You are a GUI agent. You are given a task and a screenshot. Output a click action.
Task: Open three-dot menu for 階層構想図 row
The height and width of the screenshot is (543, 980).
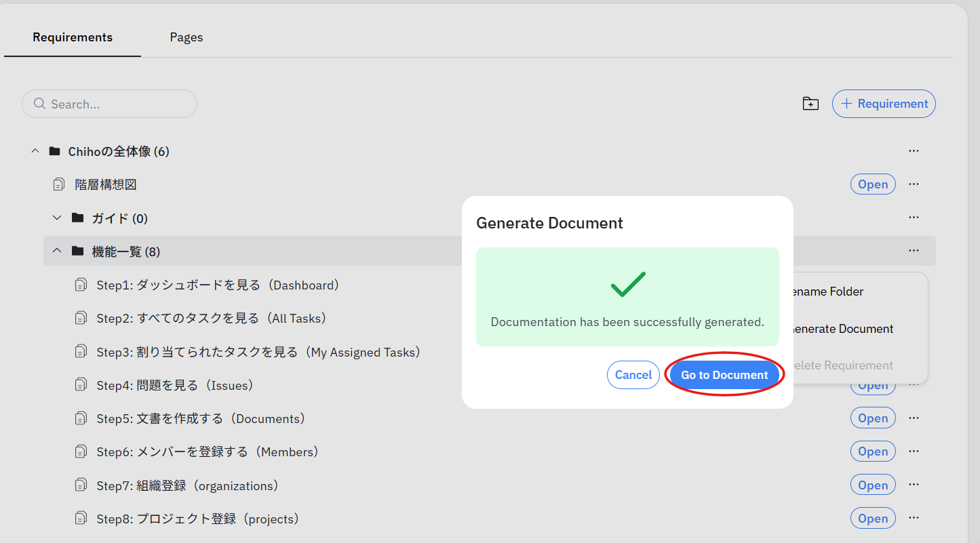[x=914, y=184]
